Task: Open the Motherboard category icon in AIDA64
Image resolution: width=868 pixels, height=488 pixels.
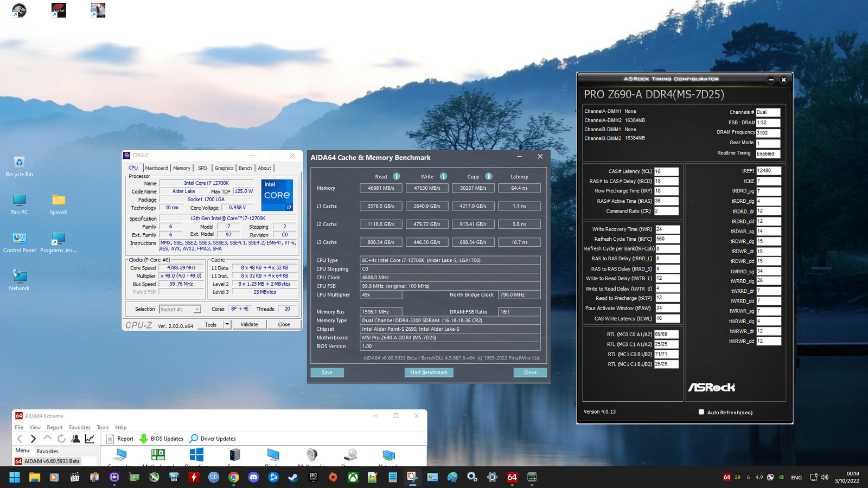Action: (x=158, y=456)
